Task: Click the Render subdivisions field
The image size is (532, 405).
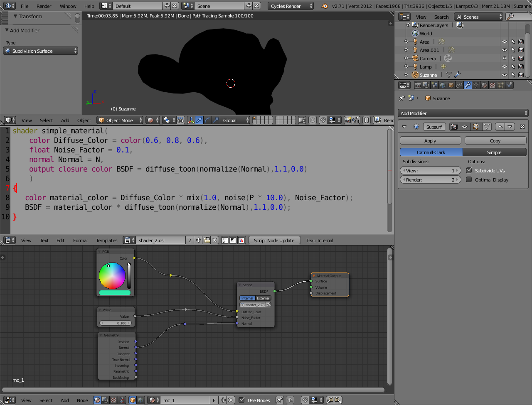Action: click(x=430, y=179)
